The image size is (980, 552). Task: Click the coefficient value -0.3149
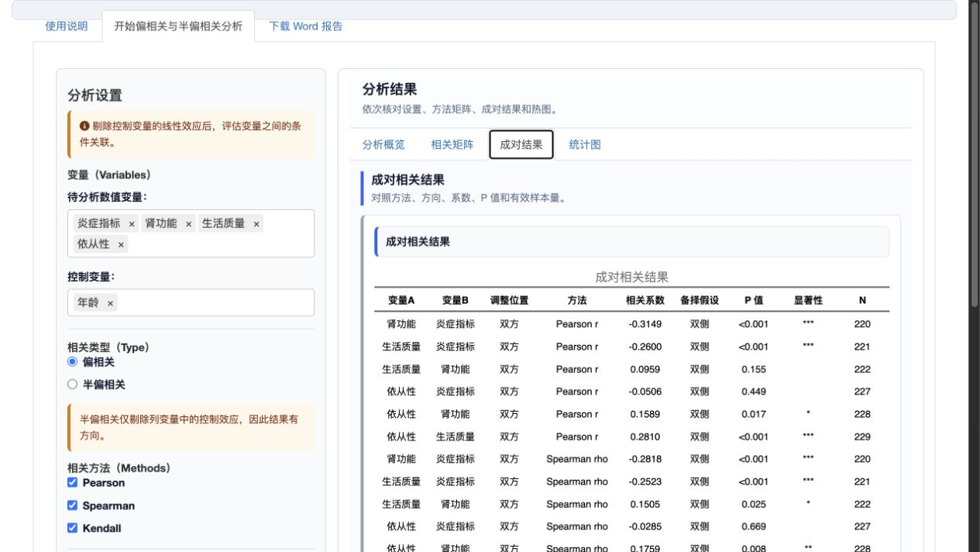pyautogui.click(x=645, y=324)
